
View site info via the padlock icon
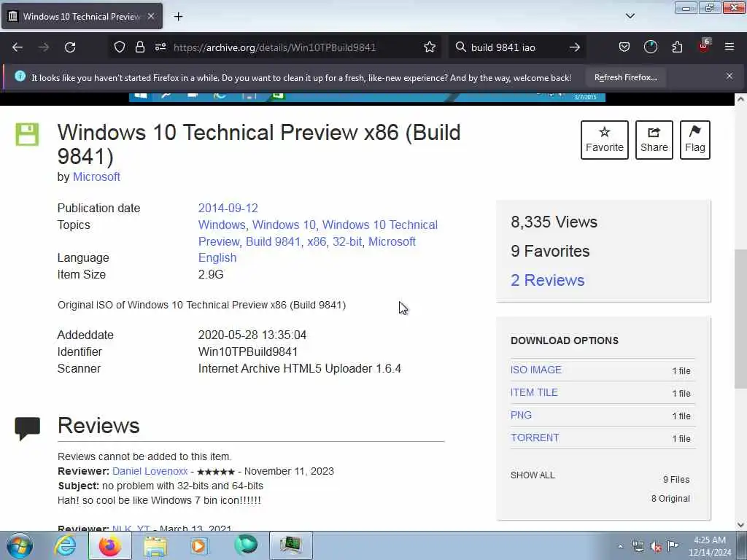click(139, 47)
